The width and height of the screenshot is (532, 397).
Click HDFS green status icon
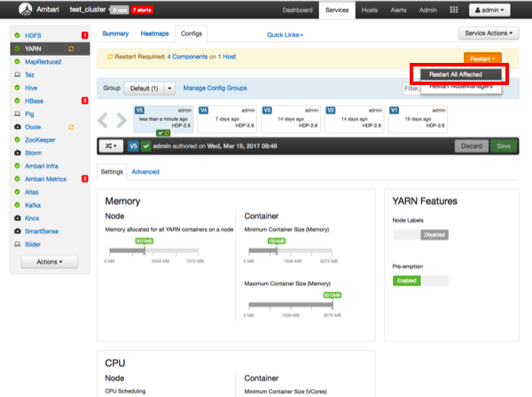point(18,35)
